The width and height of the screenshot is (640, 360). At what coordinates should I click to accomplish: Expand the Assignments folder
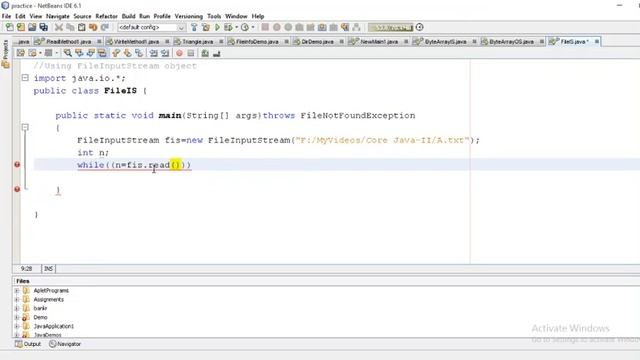(x=17, y=300)
